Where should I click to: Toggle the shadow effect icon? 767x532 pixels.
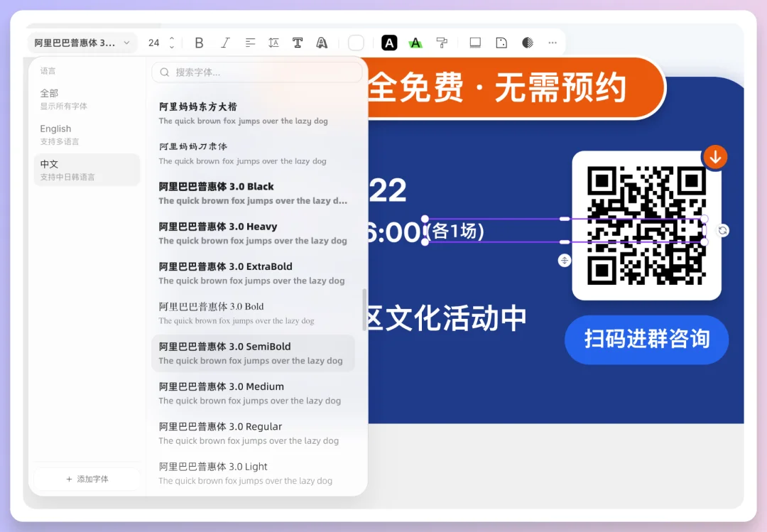(475, 43)
